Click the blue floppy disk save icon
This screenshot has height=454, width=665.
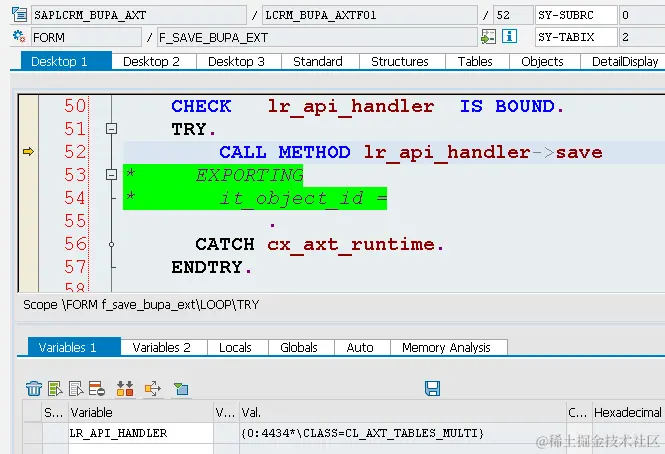pyautogui.click(x=432, y=388)
